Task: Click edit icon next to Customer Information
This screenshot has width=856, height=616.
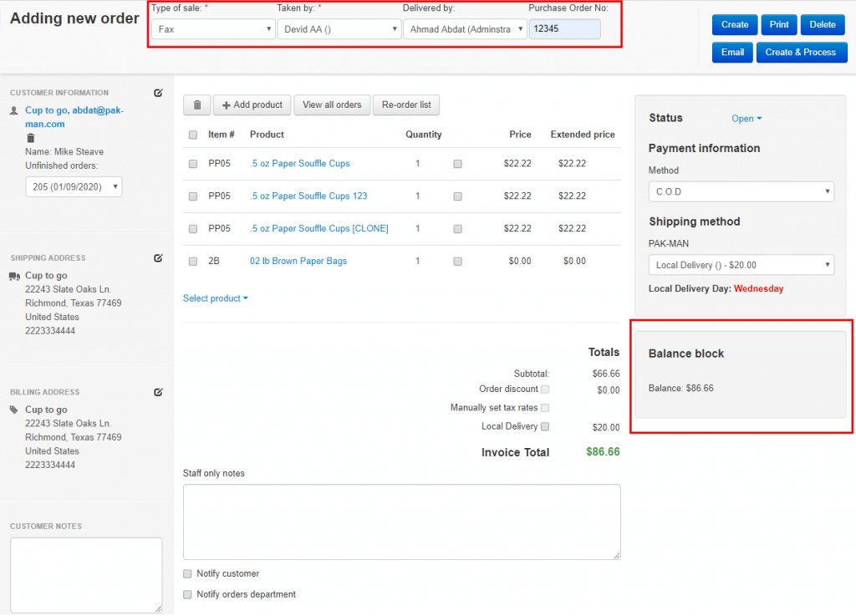Action: click(x=158, y=93)
